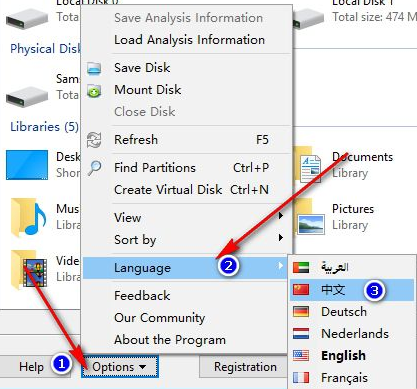Select the Netherlands flag icon

301,334
